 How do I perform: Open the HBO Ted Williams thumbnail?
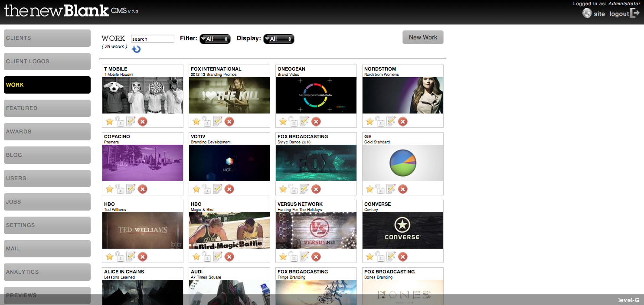point(143,230)
